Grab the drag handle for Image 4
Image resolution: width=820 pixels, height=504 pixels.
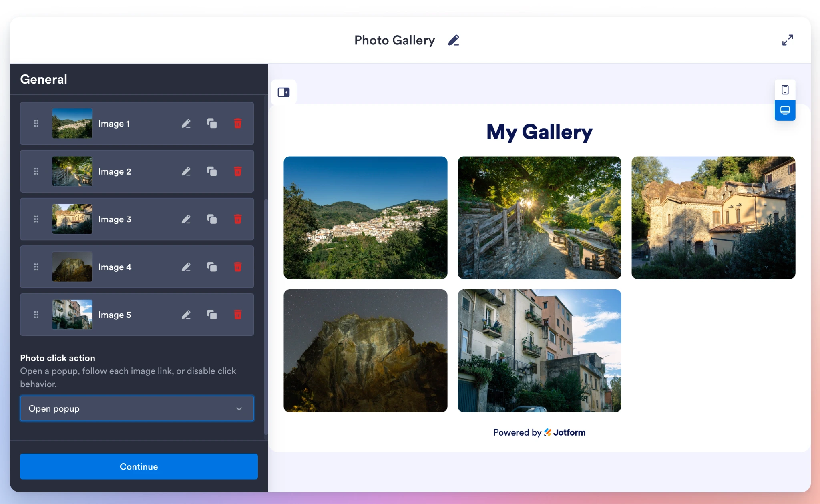point(36,267)
